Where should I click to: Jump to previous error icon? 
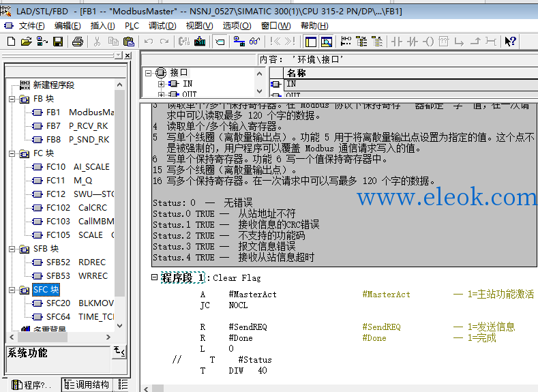(x=275, y=42)
